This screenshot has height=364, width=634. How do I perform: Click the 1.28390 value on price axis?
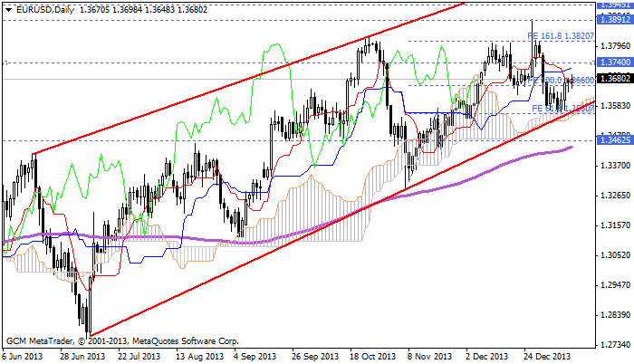click(616, 315)
